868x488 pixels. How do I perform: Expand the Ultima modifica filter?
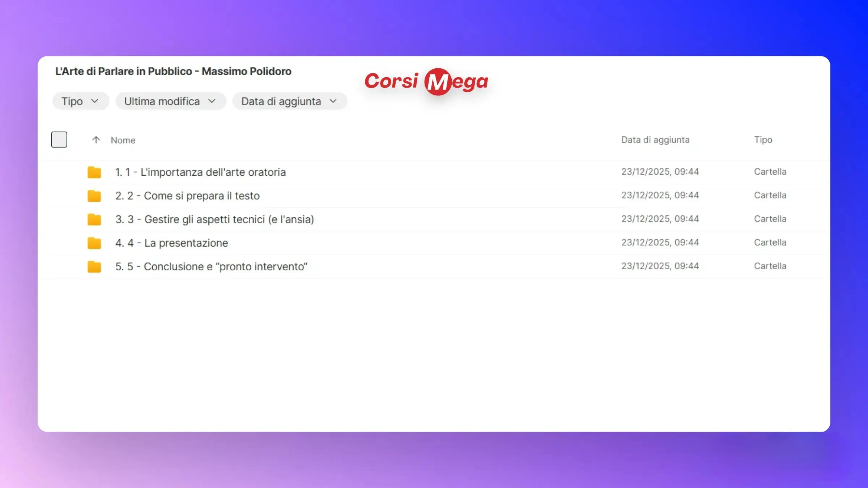coord(170,101)
